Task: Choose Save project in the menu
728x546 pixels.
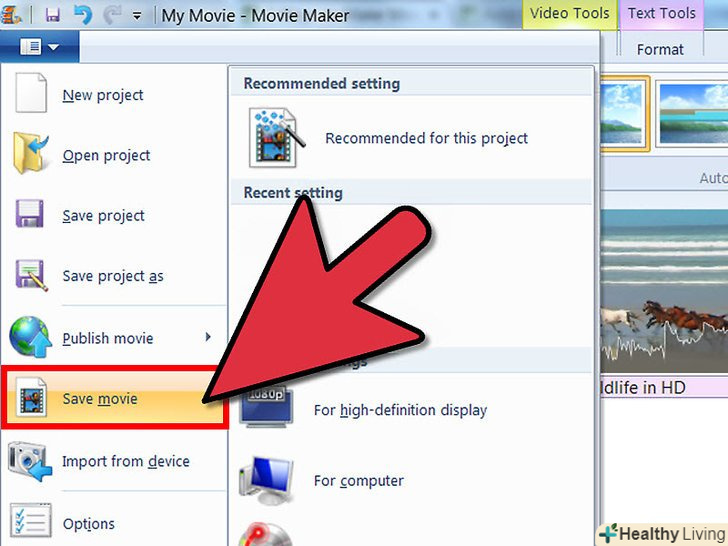Action: [x=114, y=215]
